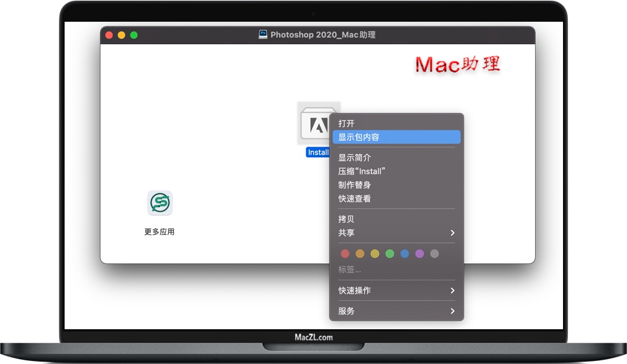Click the Adobe Install package icon

(x=314, y=124)
